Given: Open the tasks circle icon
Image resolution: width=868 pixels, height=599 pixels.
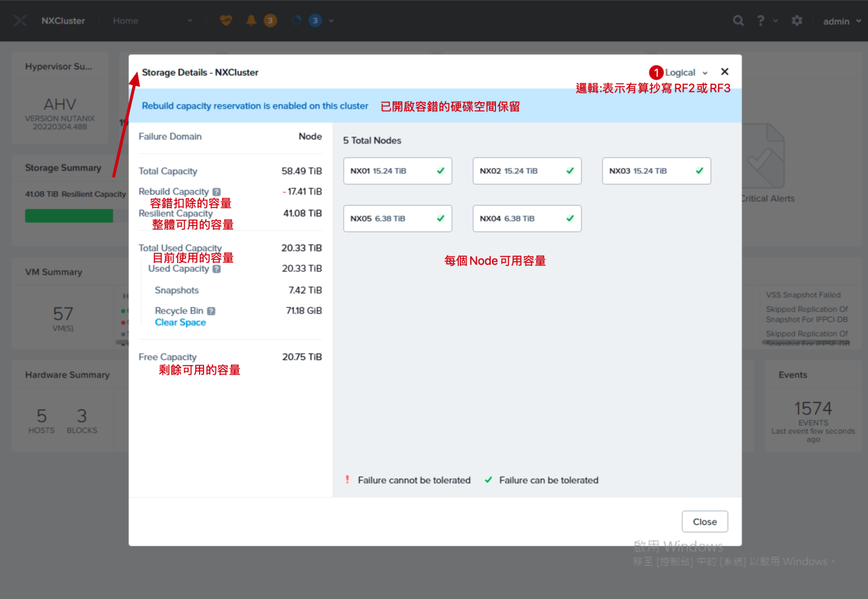Looking at the screenshot, I should point(297,21).
